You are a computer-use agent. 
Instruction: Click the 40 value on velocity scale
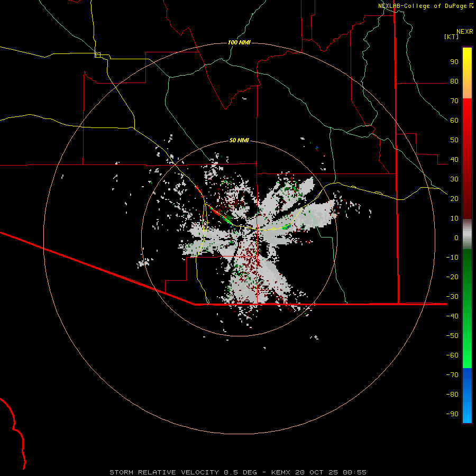click(454, 159)
